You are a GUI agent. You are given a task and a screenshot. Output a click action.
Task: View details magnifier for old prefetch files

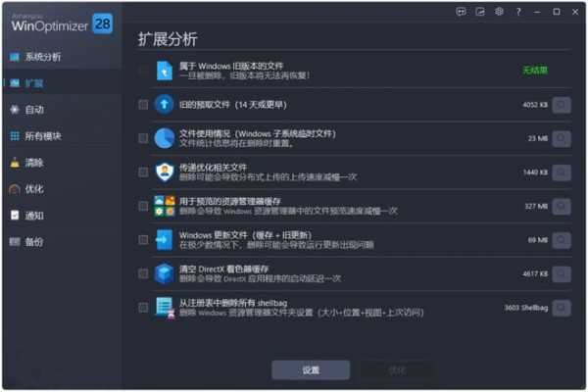point(562,105)
